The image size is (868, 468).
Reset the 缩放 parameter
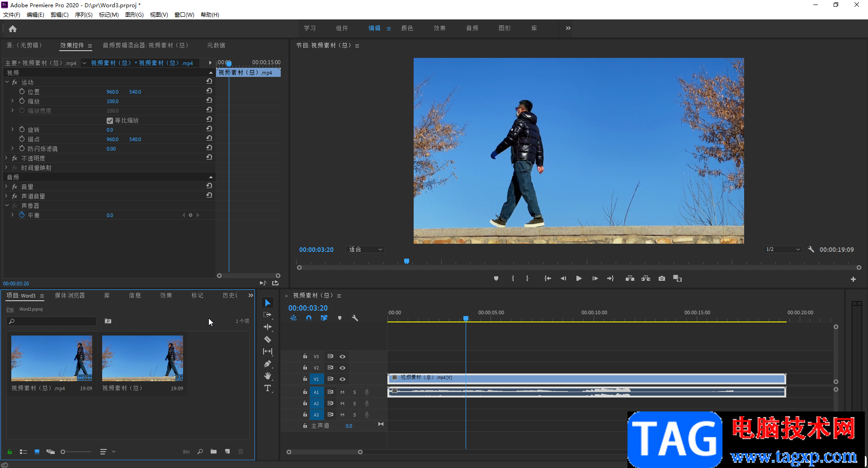[x=209, y=100]
